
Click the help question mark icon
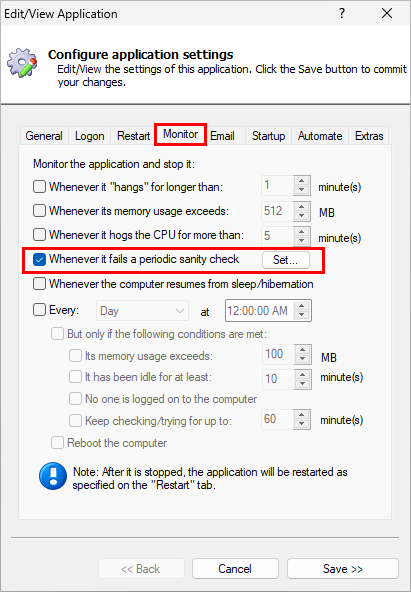pyautogui.click(x=342, y=14)
